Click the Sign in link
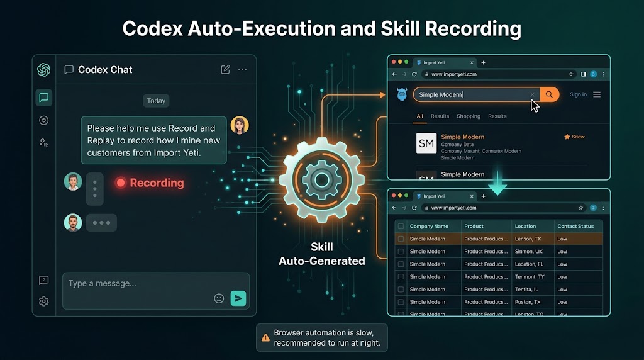This screenshot has width=644, height=360. [579, 94]
